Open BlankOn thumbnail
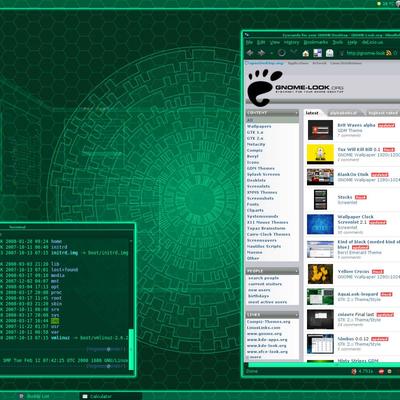 coord(320,177)
